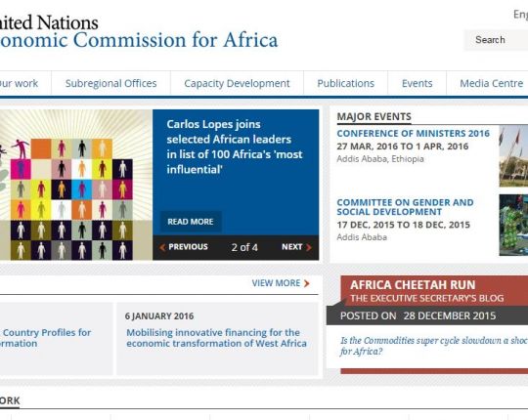This screenshot has height=420, width=528.
Task: Open the Commodities super cycle blog post
Action: pos(434,346)
